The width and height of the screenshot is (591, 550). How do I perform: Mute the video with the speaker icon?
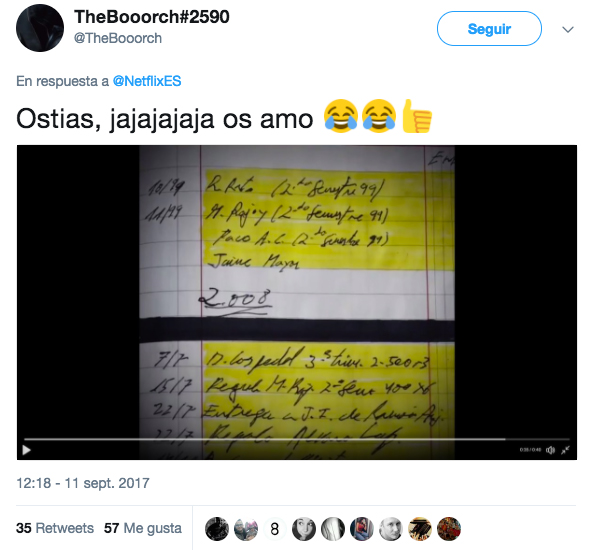point(551,450)
